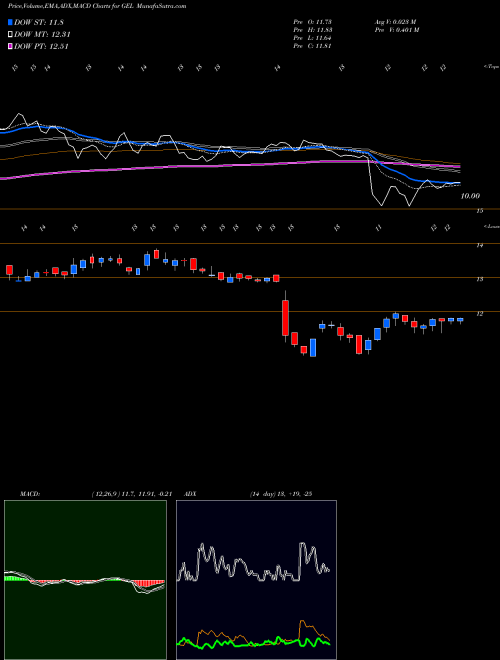Viewport: 500px width, 660px height.
Task: Select the 'DOW PT: 12.51' legend text
Action: (41, 46)
